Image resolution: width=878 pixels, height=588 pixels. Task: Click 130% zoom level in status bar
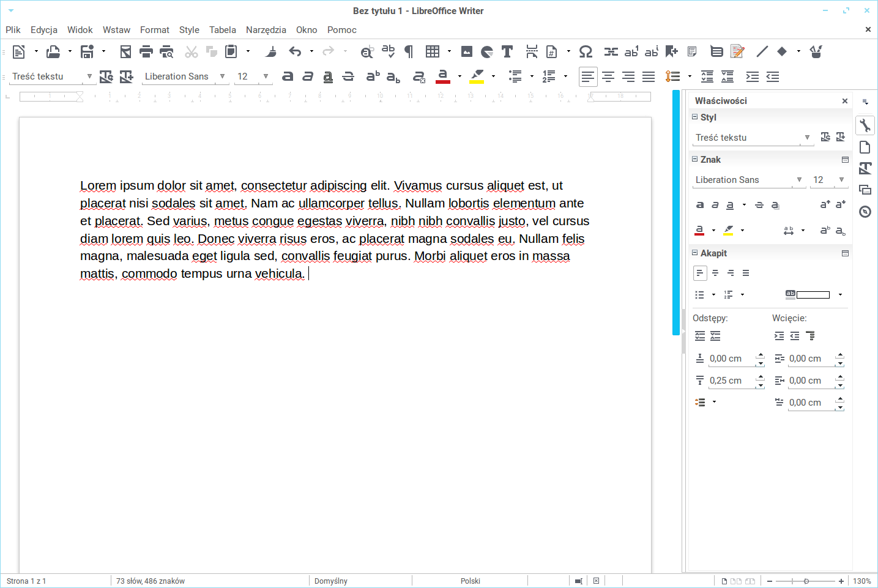[862, 581]
